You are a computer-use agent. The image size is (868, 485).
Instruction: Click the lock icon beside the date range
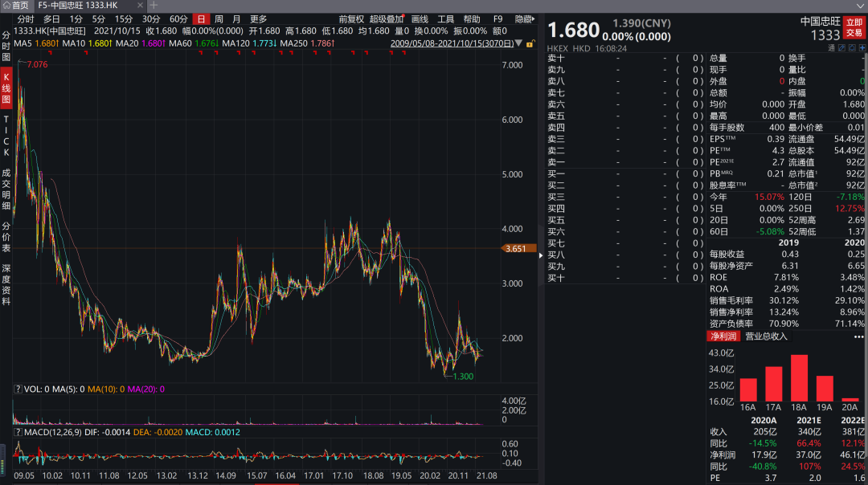coord(529,43)
